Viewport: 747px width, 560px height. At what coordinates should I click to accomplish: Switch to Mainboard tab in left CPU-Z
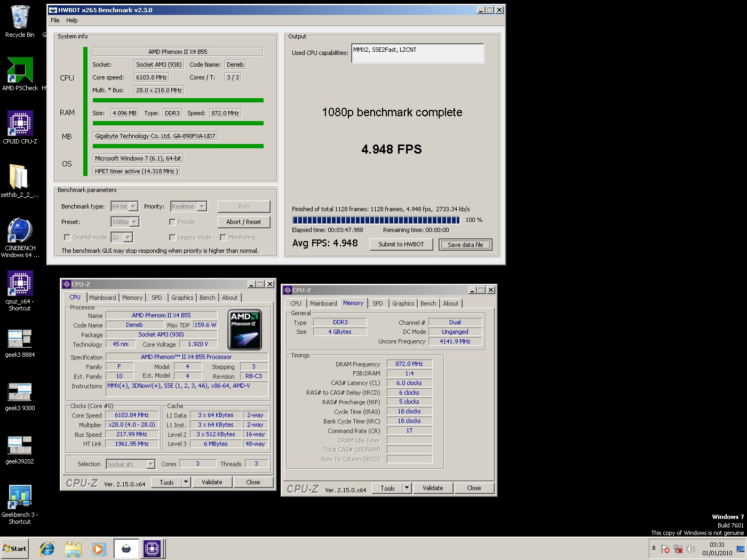pos(102,298)
